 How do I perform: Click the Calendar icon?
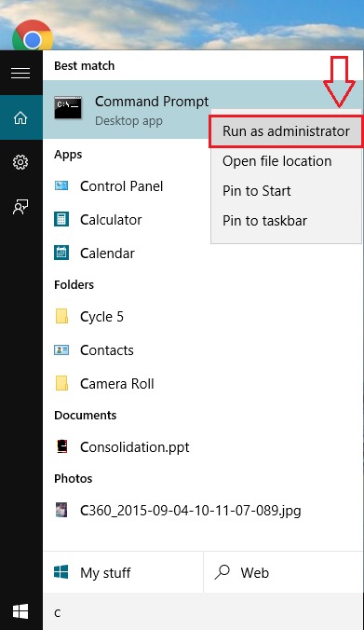(61, 253)
